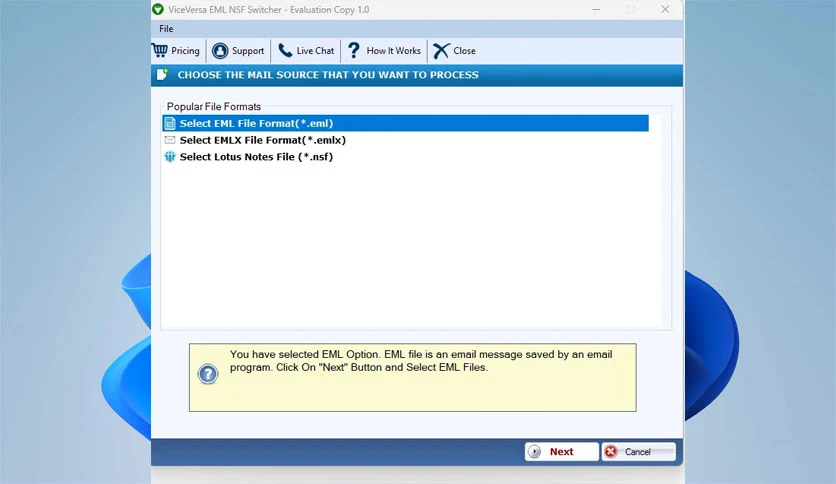The image size is (836, 484).
Task: Proceed with the Next button
Action: [x=561, y=451]
